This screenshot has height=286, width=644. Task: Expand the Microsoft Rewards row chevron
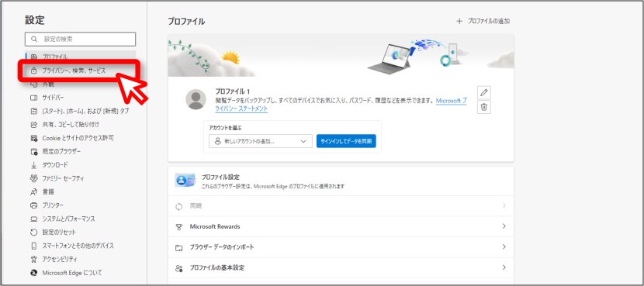[504, 226]
